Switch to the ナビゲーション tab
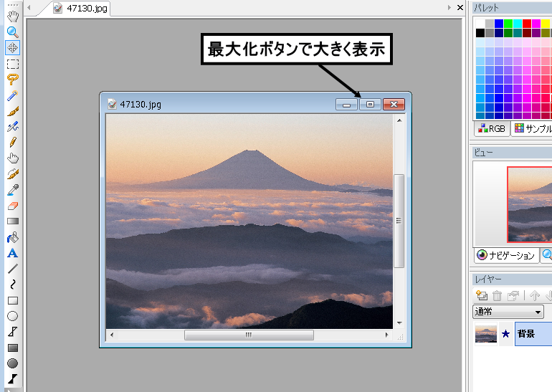The image size is (552, 392). (506, 255)
